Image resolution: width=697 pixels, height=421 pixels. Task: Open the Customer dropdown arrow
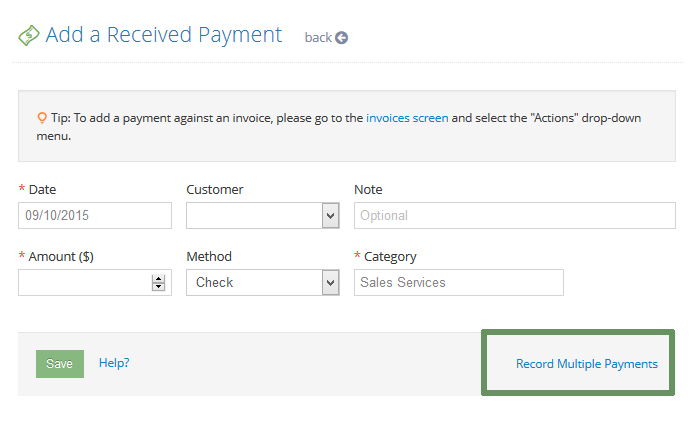coord(330,216)
